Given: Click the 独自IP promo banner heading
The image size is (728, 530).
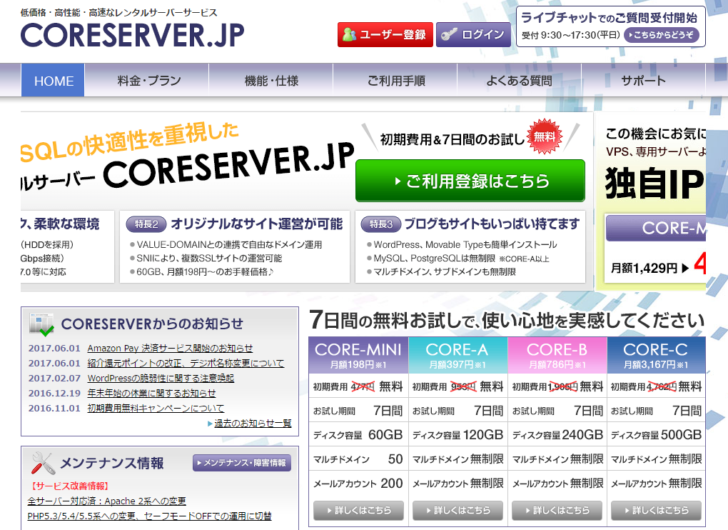Looking at the screenshot, I should pos(655,184).
